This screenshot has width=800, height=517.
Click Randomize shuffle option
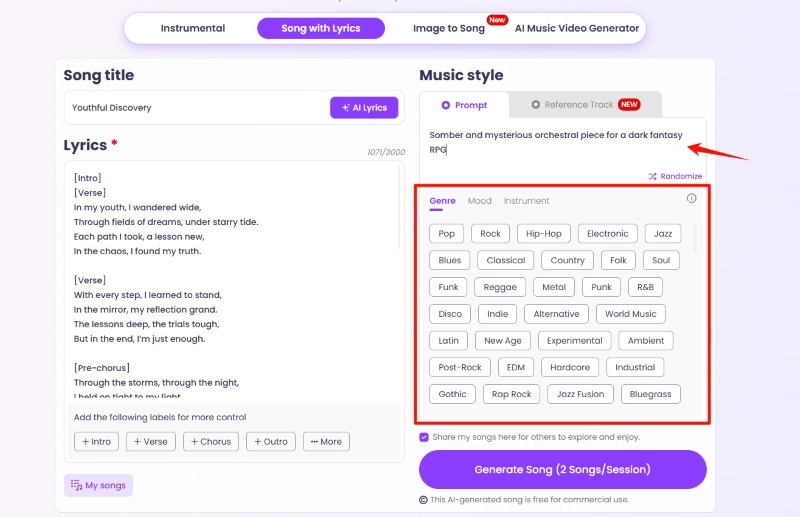coord(675,176)
